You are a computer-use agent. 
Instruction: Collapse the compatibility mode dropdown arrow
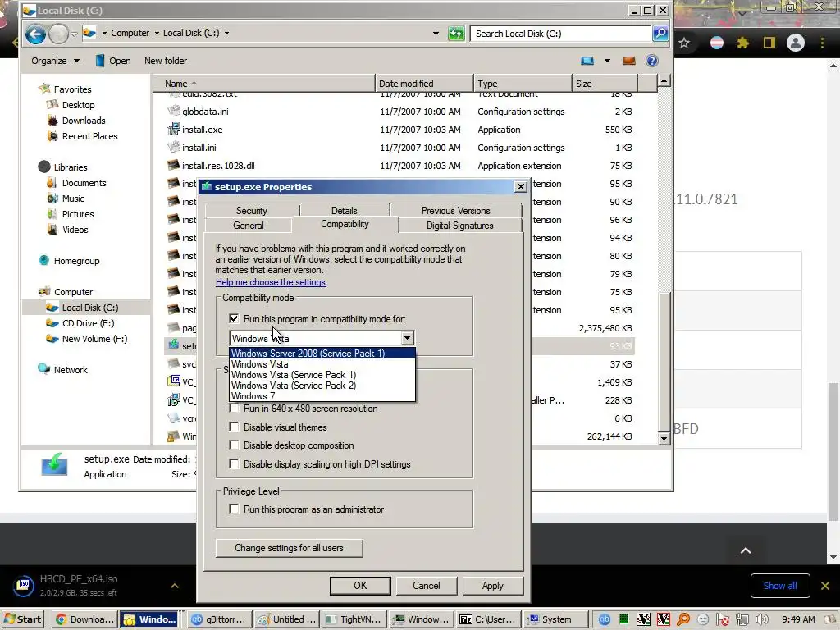407,338
